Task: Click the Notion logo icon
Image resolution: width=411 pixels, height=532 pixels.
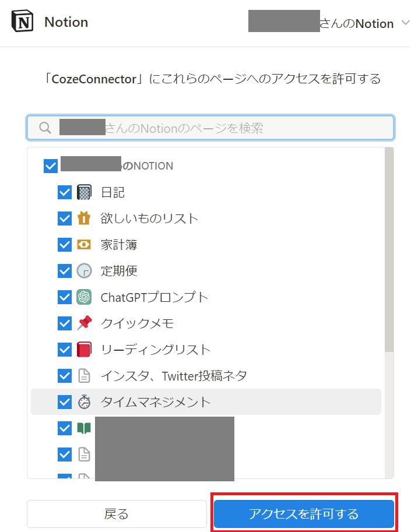Action: point(23,22)
